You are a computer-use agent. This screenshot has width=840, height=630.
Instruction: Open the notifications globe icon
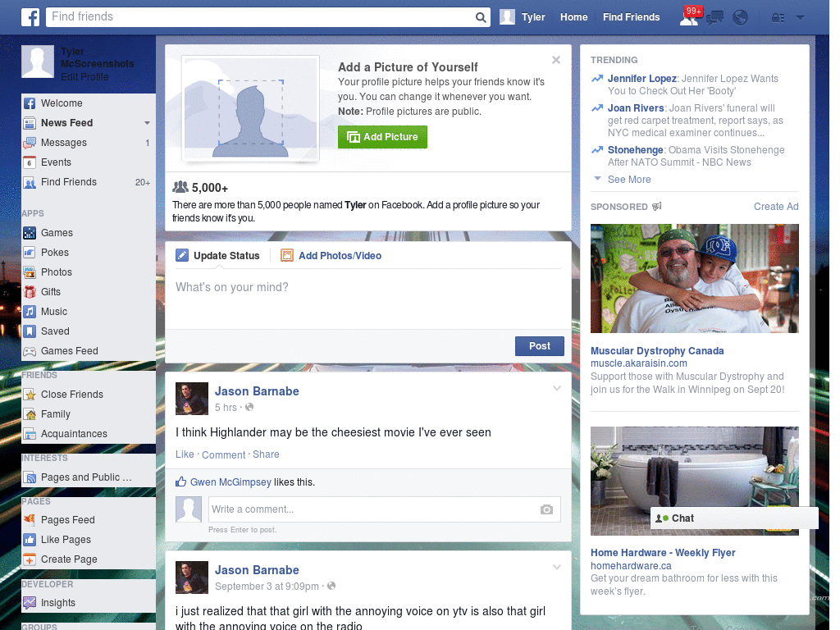click(740, 18)
